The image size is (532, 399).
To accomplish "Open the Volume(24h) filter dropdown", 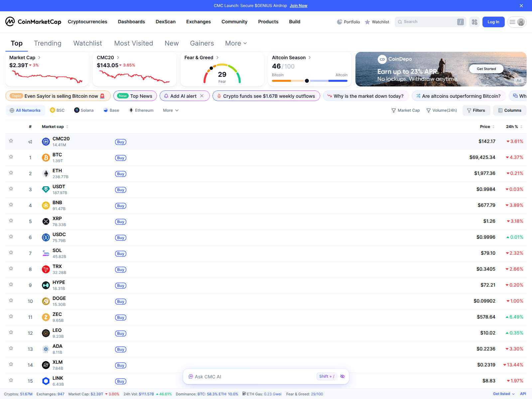I will 442,110.
